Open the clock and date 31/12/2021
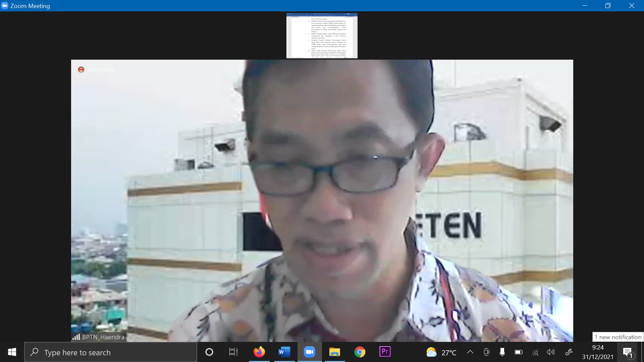Viewport: 644px width, 362px height. pos(598,352)
